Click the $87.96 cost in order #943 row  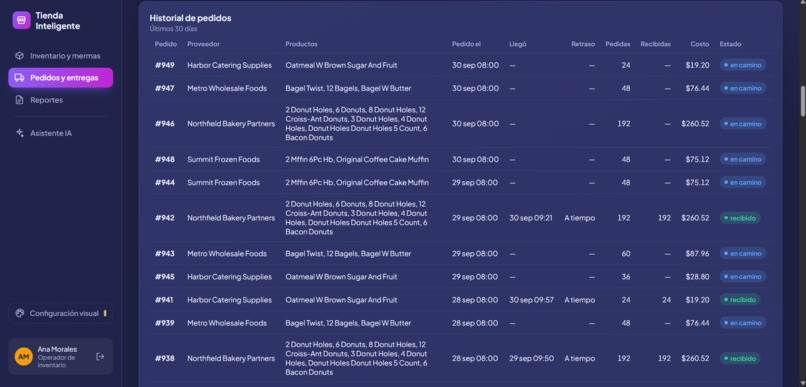point(697,253)
